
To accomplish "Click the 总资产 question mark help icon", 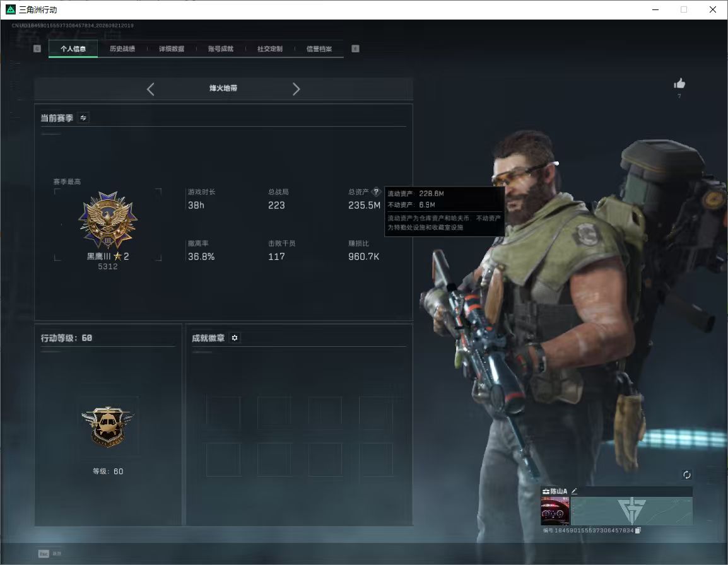I will coord(376,192).
